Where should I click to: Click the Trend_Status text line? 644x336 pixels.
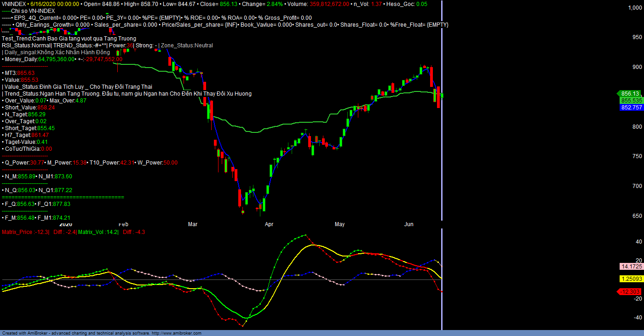(126, 93)
